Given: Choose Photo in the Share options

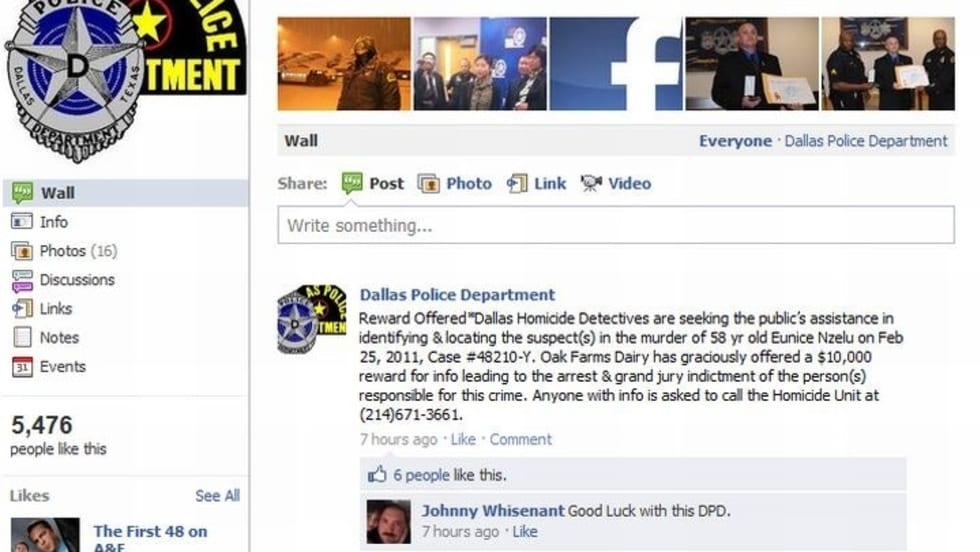Looking at the screenshot, I should tap(469, 183).
